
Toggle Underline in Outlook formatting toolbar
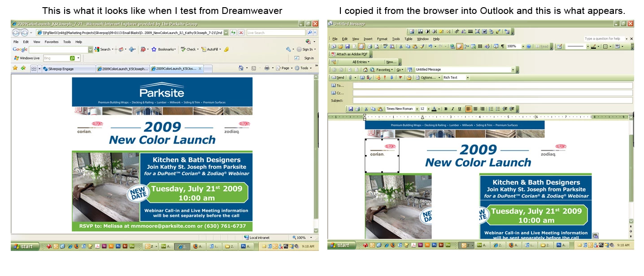tap(459, 109)
